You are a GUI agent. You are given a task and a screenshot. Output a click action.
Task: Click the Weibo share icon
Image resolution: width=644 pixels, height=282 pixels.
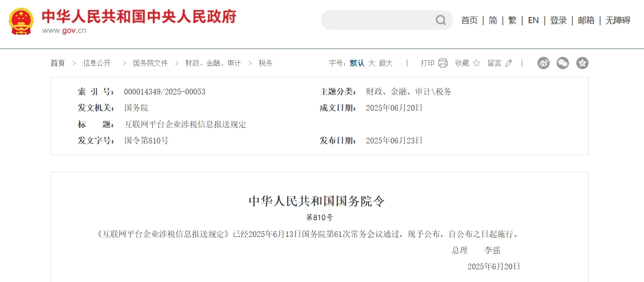click(x=544, y=63)
